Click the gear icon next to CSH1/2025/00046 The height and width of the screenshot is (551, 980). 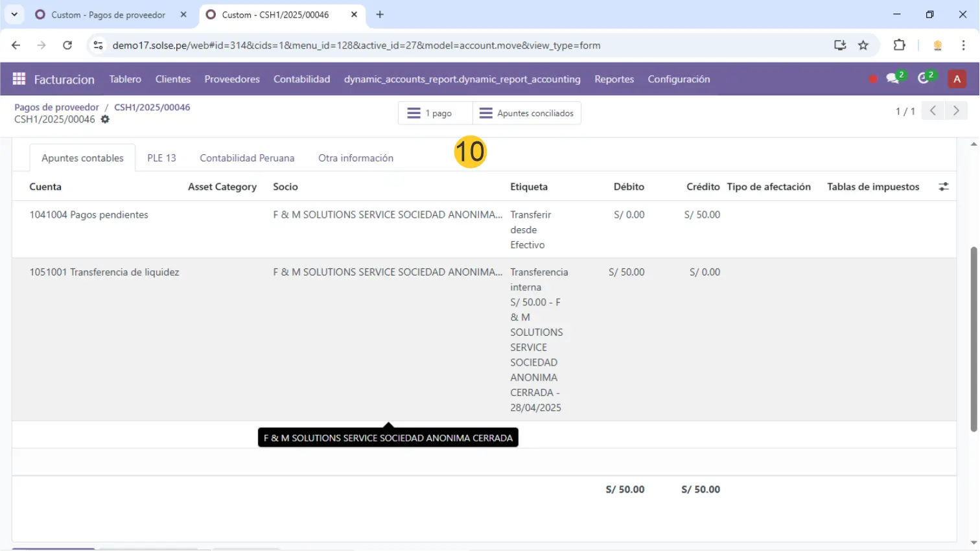coord(105,119)
